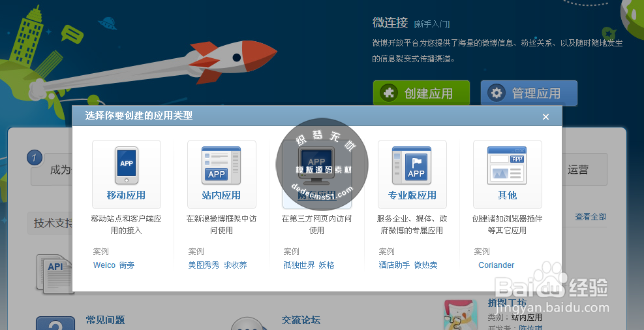This screenshot has width=644, height=330.
Task: Click the 专业版应用 label
Action: tap(412, 195)
